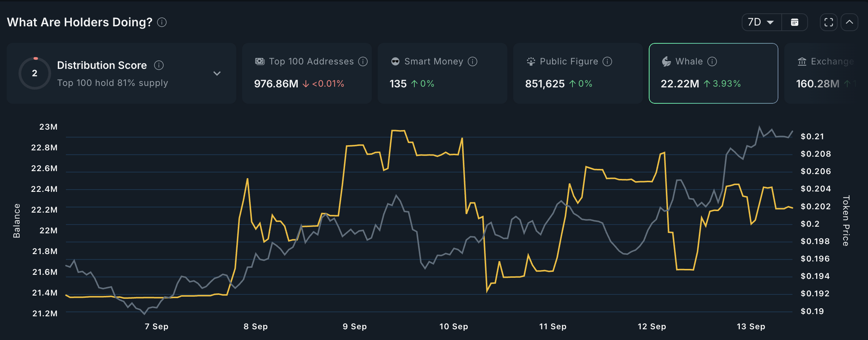Collapse the holders panel with up chevron
868x340 pixels.
(849, 23)
